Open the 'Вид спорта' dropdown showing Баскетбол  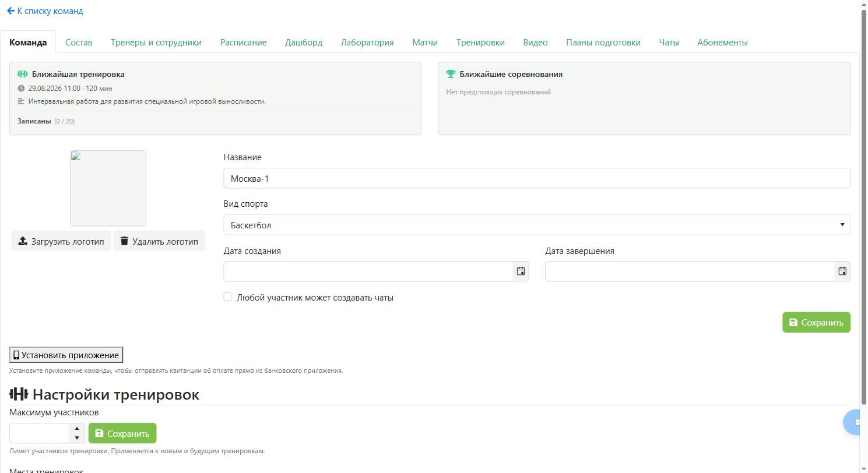coord(537,225)
